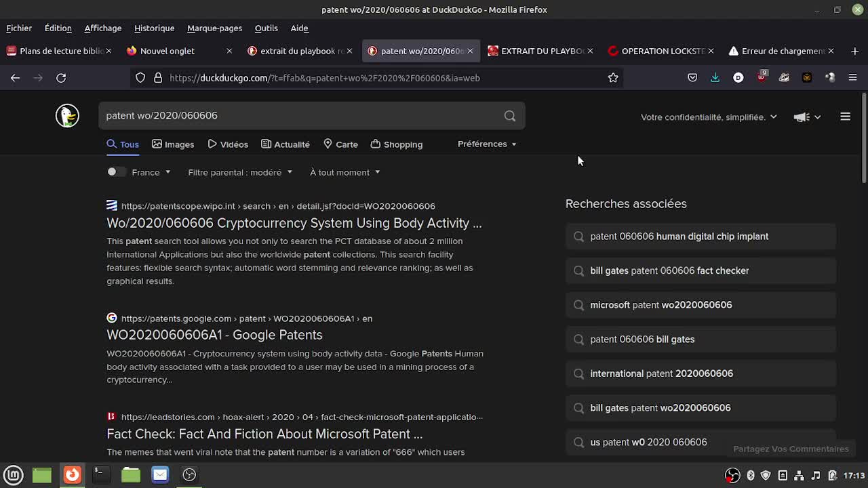
Task: Click the battery power tray icon
Action: click(x=832, y=475)
